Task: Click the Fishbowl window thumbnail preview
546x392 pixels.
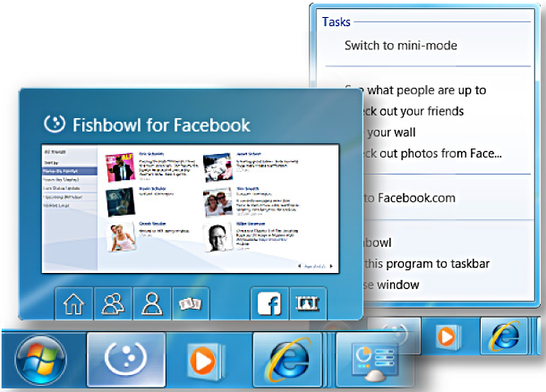Action: [x=190, y=209]
